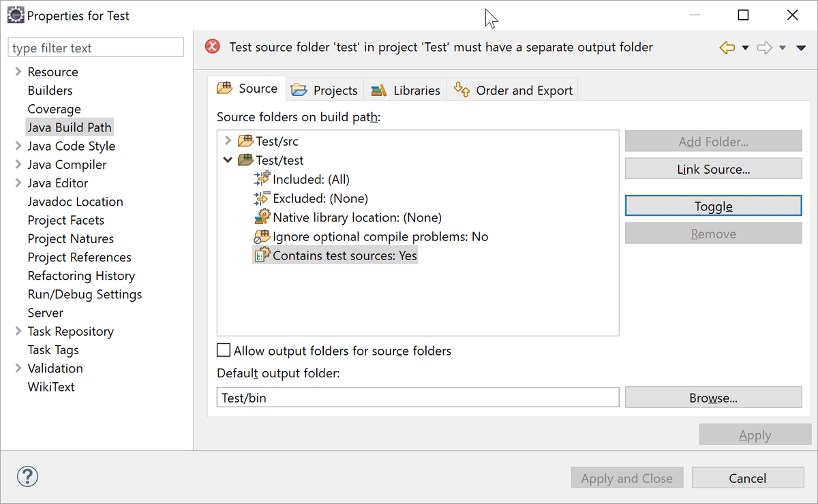Click the Native library location icon

tap(262, 217)
